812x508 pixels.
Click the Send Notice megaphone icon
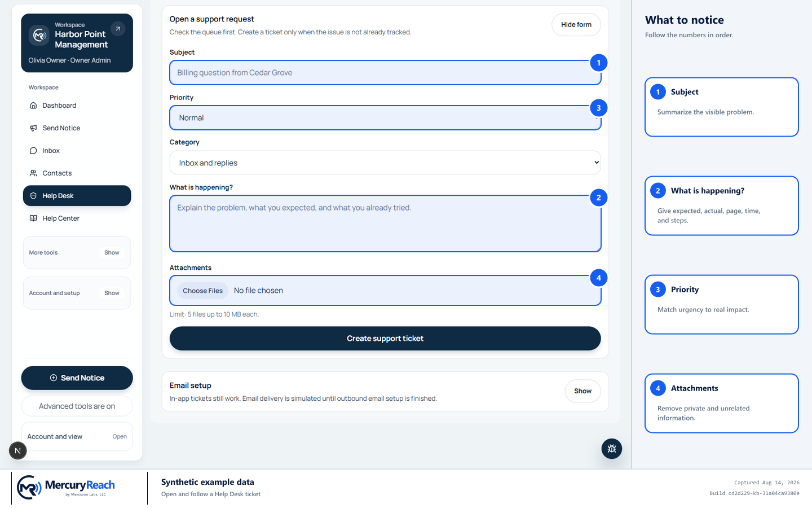coord(33,128)
